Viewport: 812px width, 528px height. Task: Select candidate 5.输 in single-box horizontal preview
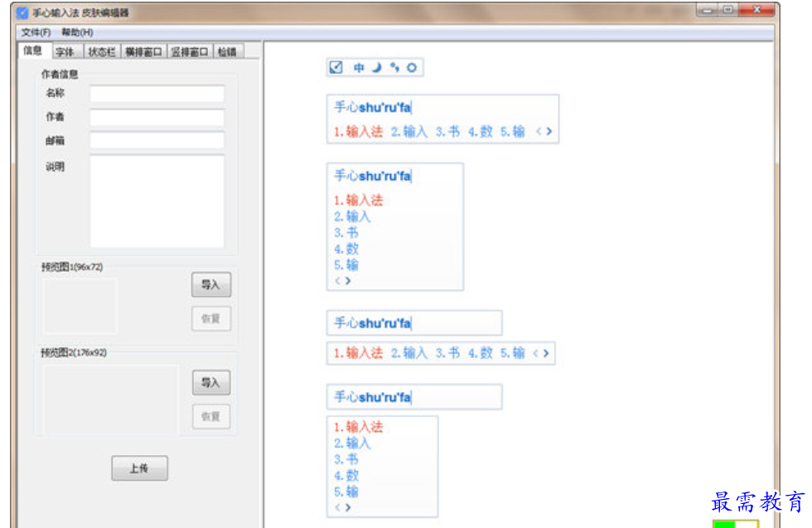(x=512, y=132)
